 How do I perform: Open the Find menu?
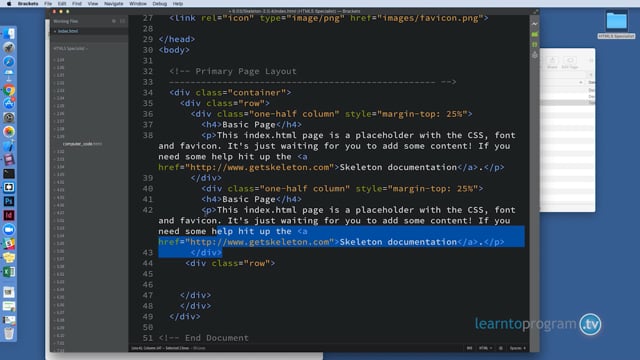coord(77,4)
